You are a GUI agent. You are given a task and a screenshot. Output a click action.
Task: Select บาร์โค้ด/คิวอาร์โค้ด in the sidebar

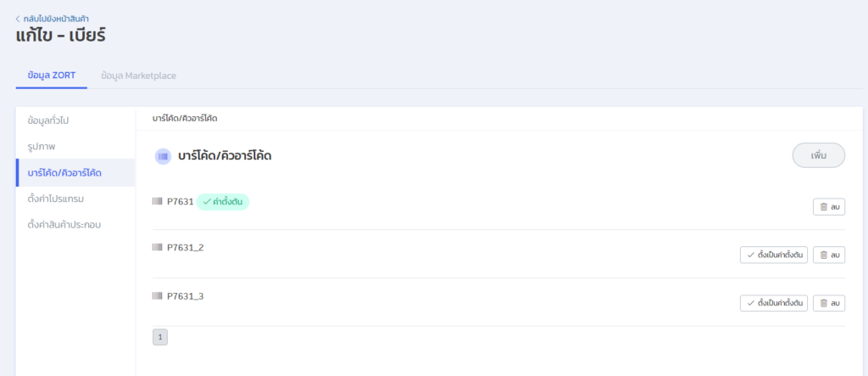point(64,172)
